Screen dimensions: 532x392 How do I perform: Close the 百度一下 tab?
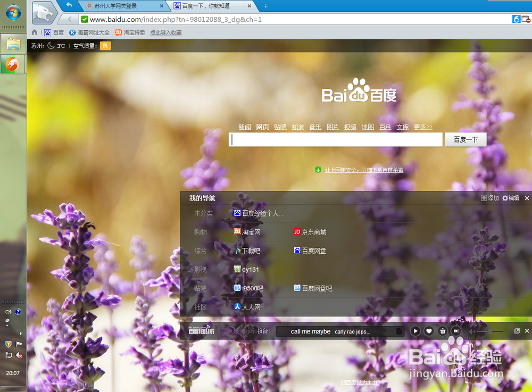click(250, 6)
